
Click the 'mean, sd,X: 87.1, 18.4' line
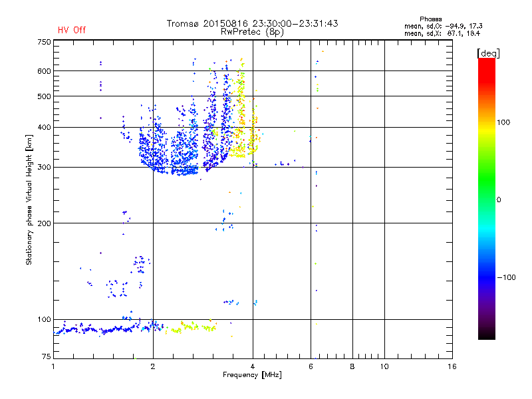pos(442,33)
